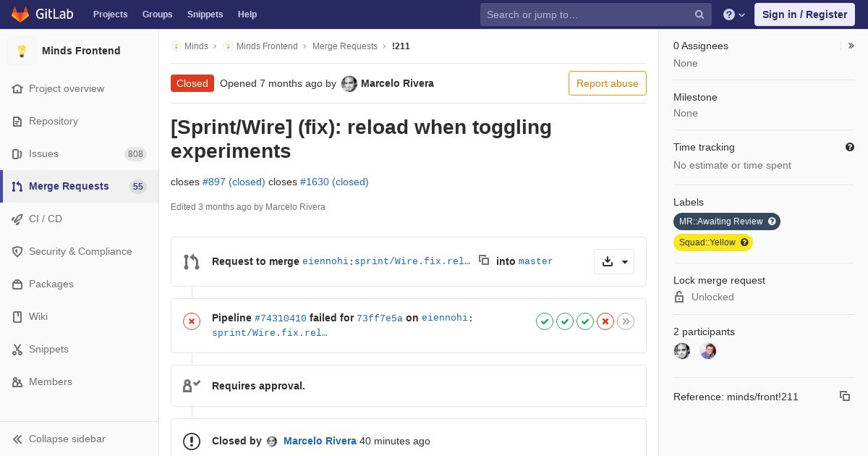Viewport: 868px width, 456px height.
Task: Collapse the right sidebar with double chevron
Action: 851,46
